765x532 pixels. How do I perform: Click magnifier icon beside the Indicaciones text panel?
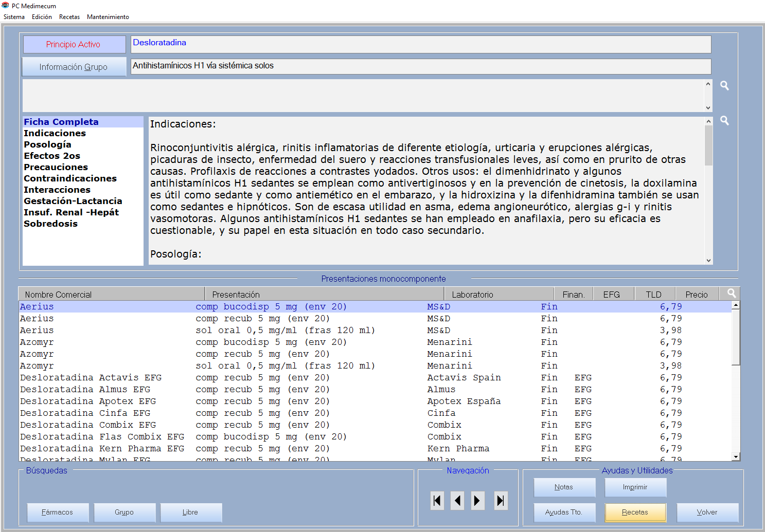coord(724,121)
